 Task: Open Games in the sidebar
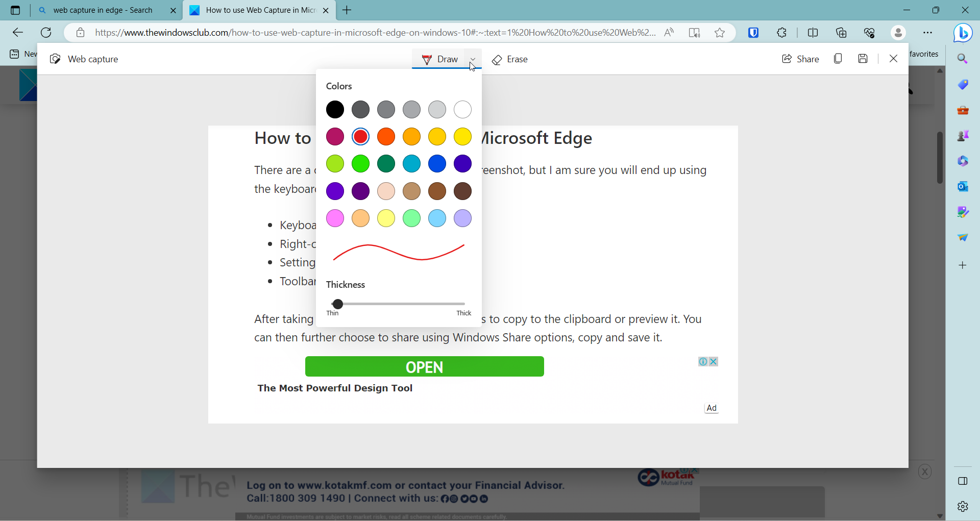click(963, 136)
